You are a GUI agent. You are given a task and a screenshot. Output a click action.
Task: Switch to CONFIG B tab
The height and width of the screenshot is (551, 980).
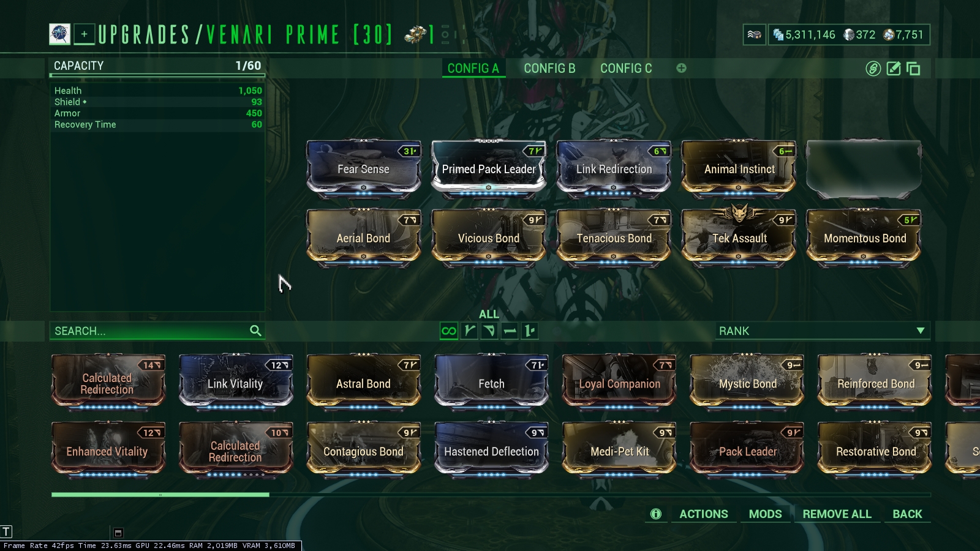tap(549, 69)
